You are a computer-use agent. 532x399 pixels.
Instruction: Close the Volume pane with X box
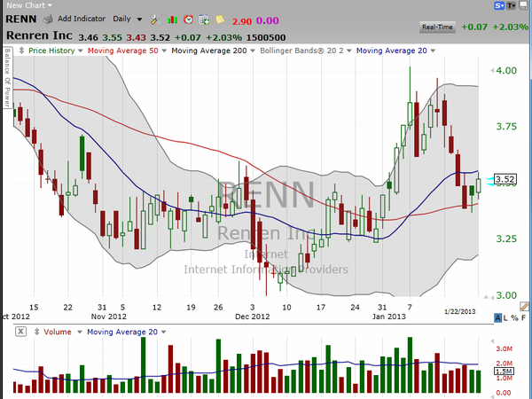(20, 332)
